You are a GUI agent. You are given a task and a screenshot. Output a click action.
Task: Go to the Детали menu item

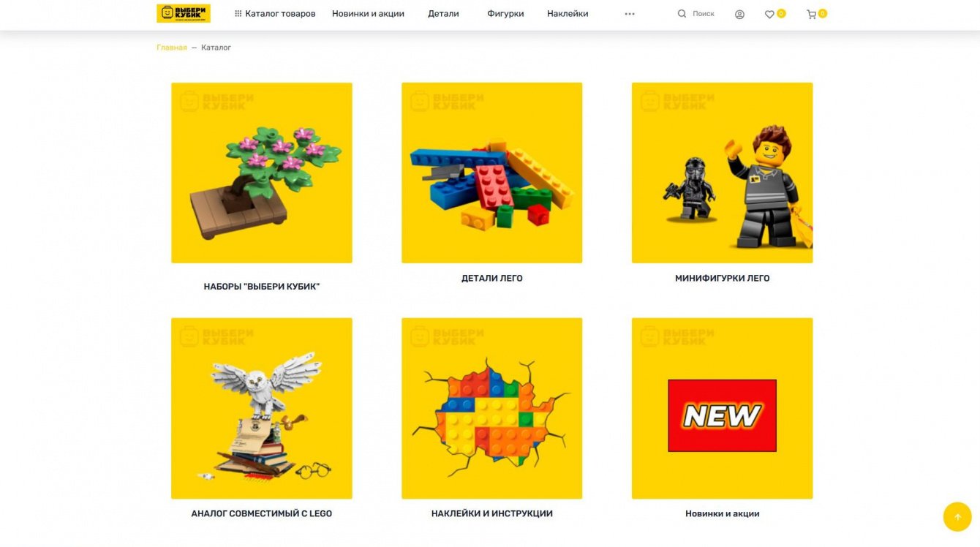coord(443,13)
